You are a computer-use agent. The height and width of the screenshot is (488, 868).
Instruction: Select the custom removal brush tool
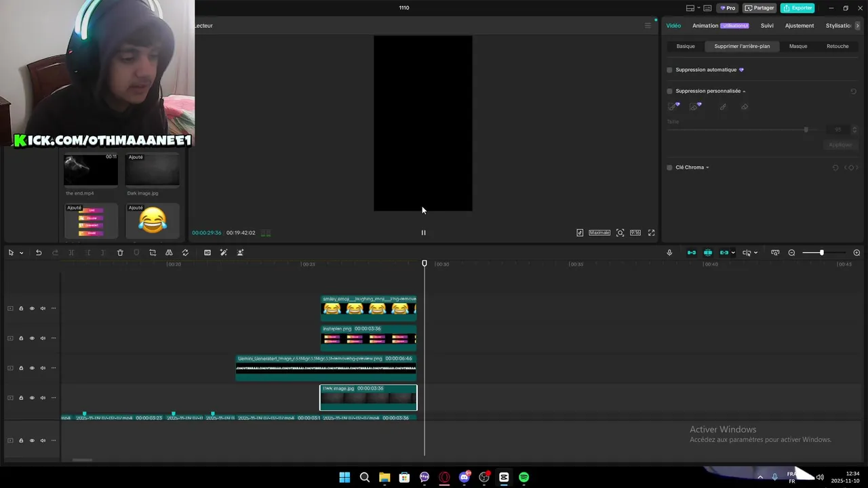click(723, 106)
